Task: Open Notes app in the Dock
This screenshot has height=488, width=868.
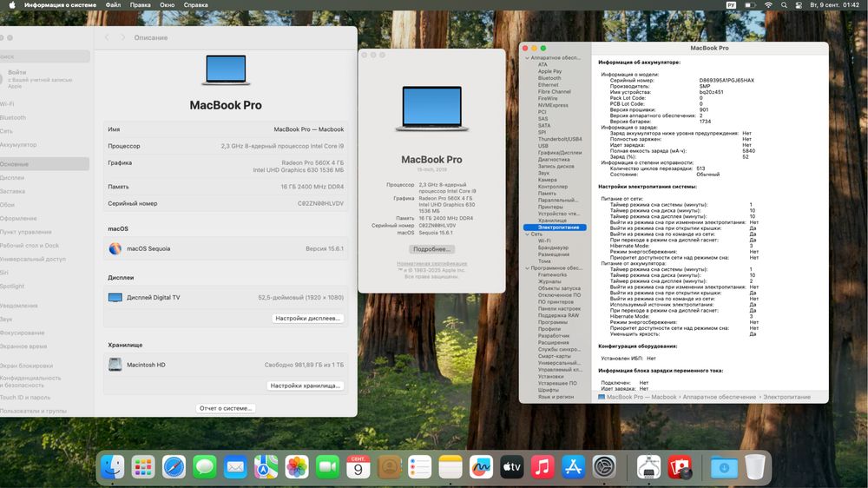Action: (x=450, y=467)
